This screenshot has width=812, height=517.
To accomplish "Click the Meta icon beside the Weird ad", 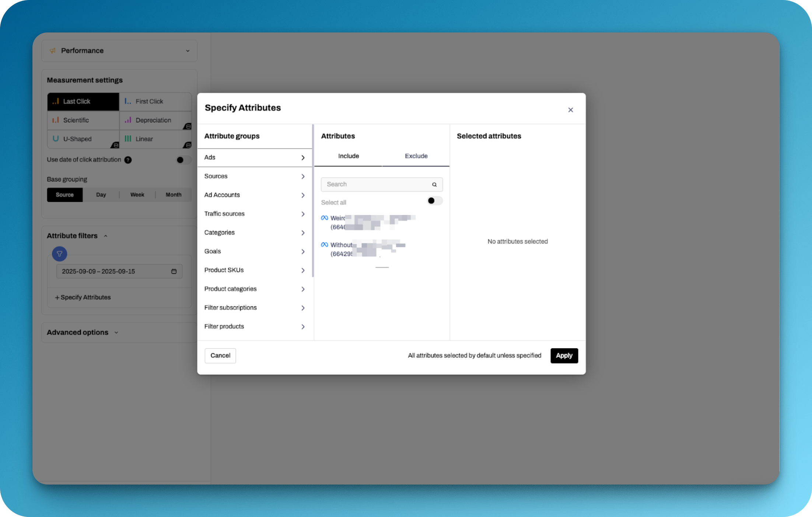I will pyautogui.click(x=324, y=218).
